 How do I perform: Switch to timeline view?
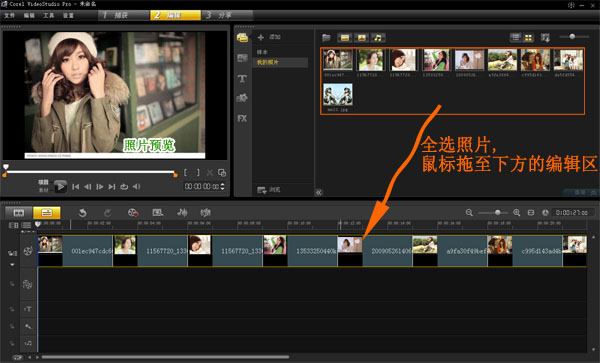(47, 213)
